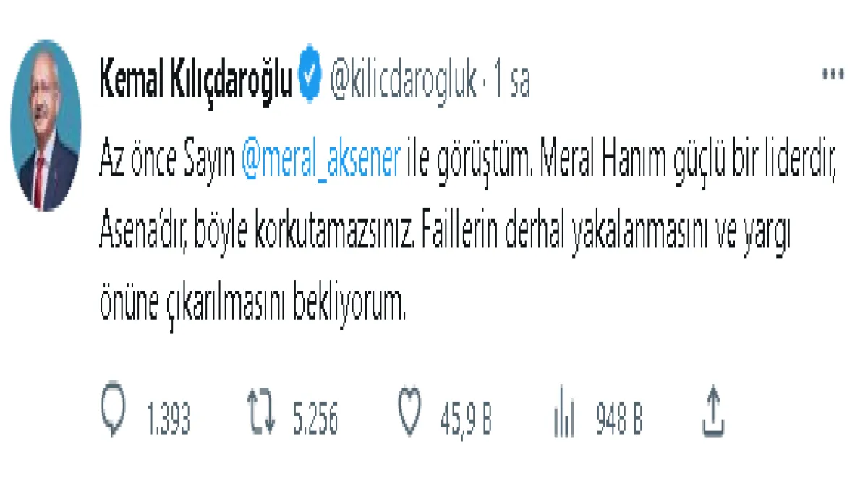868x488 pixels.
Task: Expand the three-dot more options menu
Action: coord(833,74)
